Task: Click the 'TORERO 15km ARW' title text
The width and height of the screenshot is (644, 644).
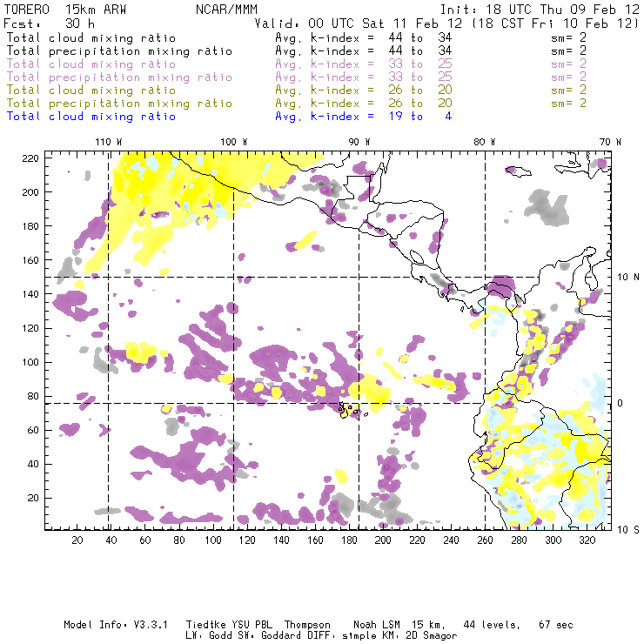Action: point(65,10)
